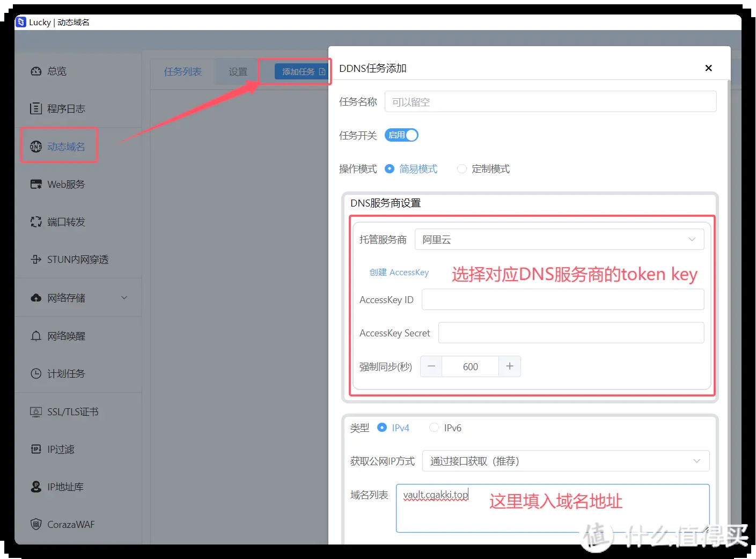This screenshot has width=756, height=559.
Task: Close the DDNS任务添加 dialog
Action: [x=708, y=68]
